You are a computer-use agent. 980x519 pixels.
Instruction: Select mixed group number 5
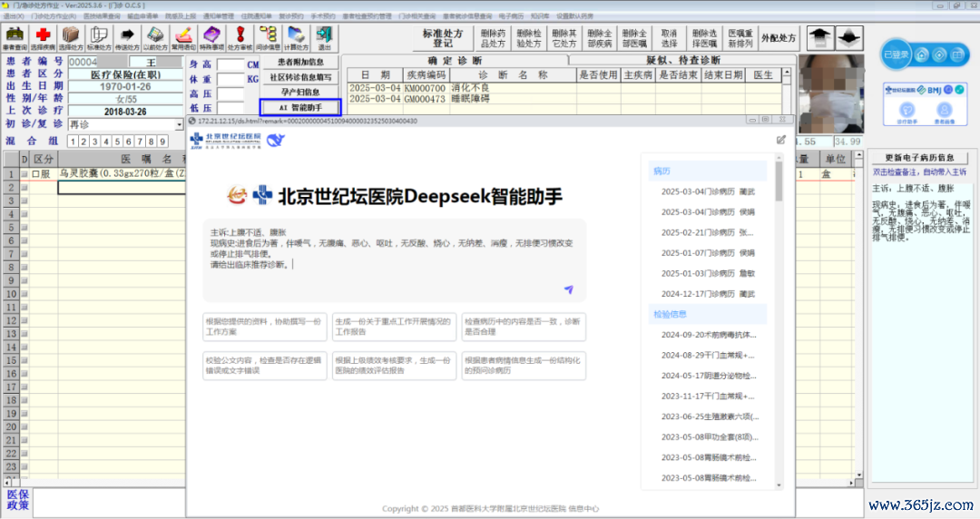coord(117,142)
